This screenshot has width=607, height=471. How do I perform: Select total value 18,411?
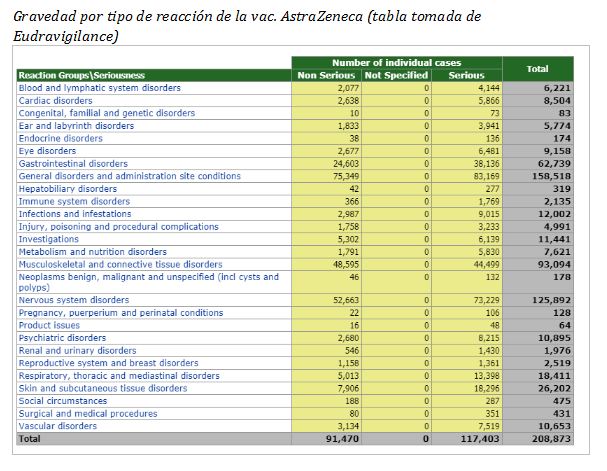point(554,376)
